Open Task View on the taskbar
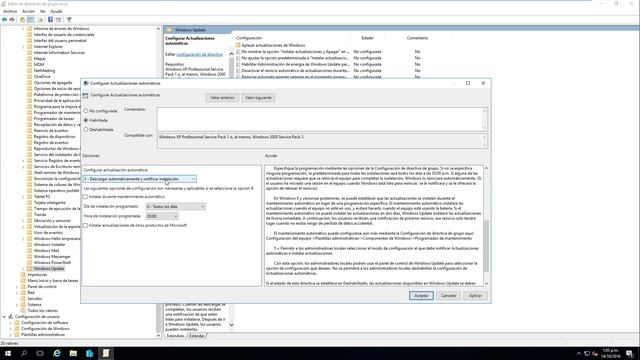The width and height of the screenshot is (640, 360). click(x=40, y=353)
